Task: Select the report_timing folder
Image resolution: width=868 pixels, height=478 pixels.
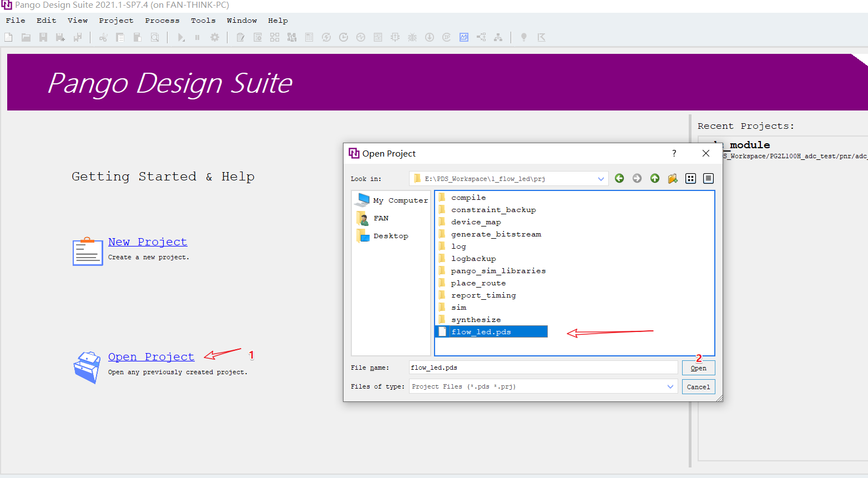Action: click(x=477, y=295)
